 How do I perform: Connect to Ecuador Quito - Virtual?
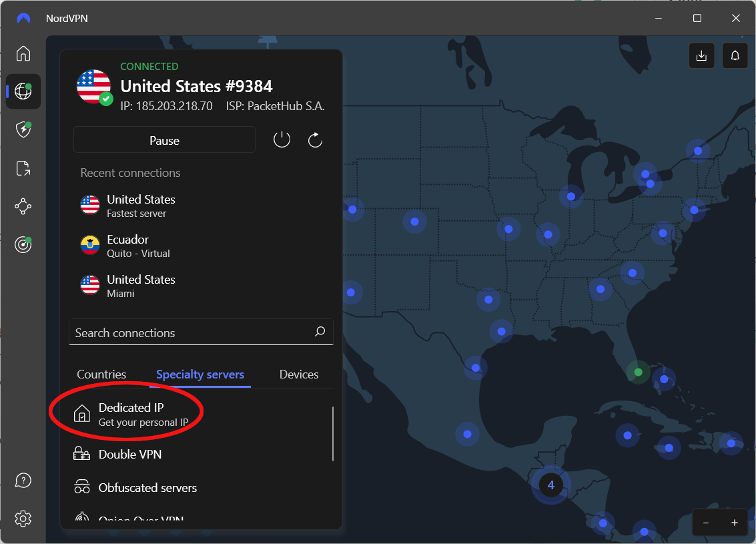click(x=201, y=246)
